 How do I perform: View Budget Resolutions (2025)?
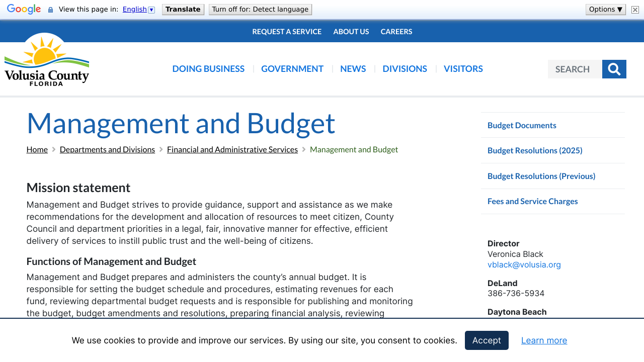click(535, 150)
